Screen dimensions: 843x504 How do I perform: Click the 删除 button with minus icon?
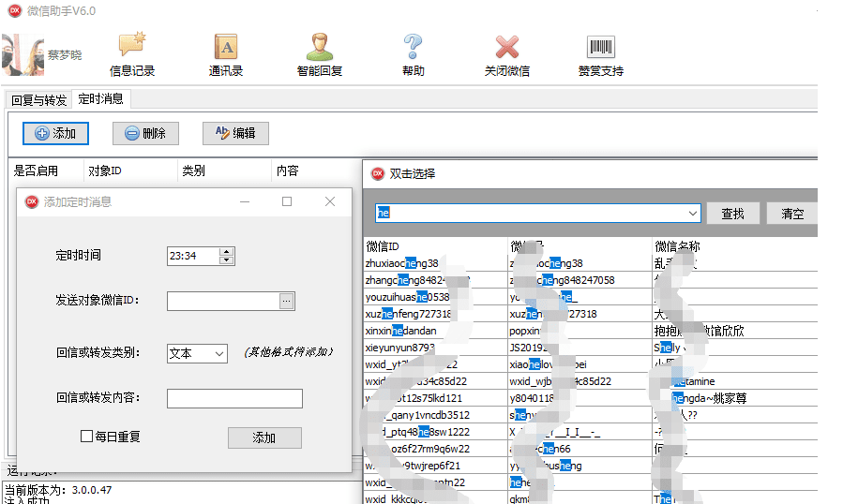[x=145, y=133]
